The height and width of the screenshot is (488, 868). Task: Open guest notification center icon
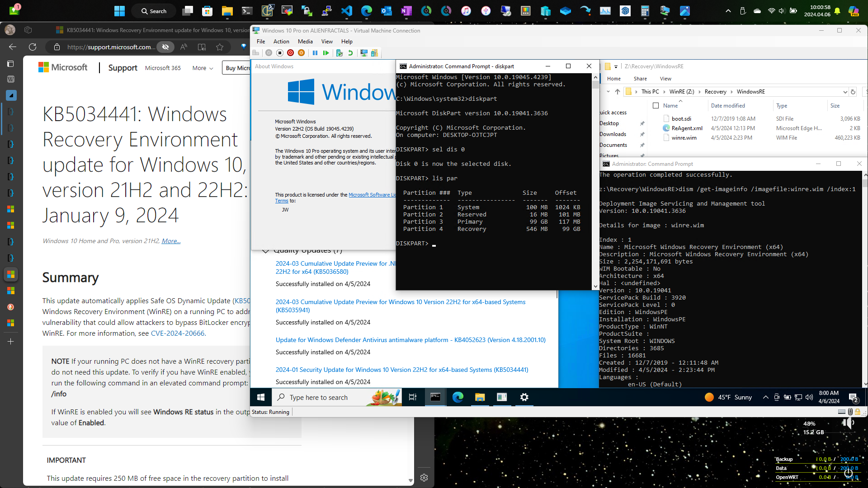(853, 398)
